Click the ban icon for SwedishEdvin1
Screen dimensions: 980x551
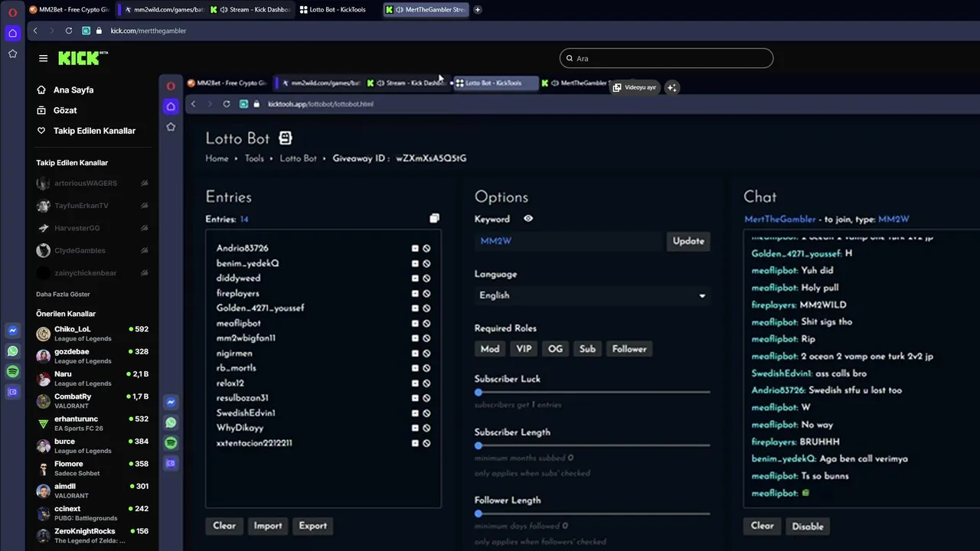click(x=426, y=413)
